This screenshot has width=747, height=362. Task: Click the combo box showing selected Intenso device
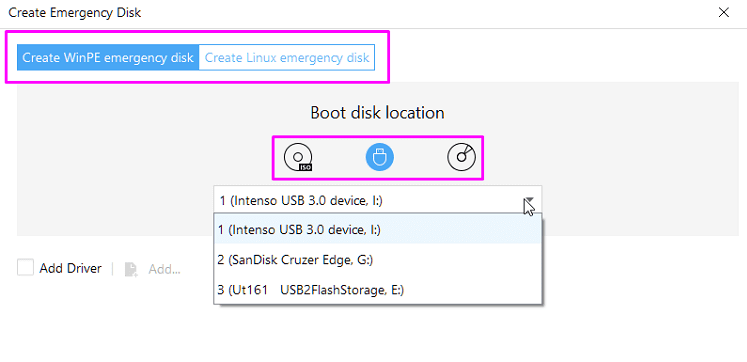click(x=377, y=201)
